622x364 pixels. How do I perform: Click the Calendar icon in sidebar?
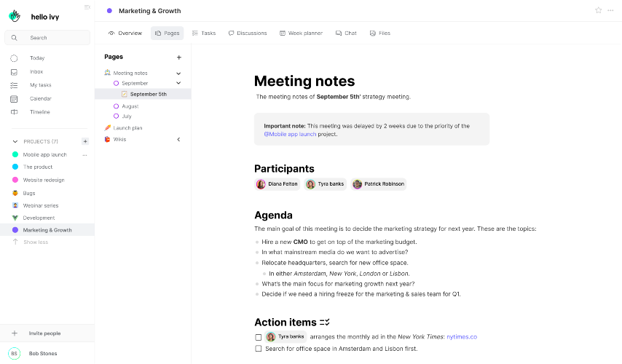click(14, 99)
